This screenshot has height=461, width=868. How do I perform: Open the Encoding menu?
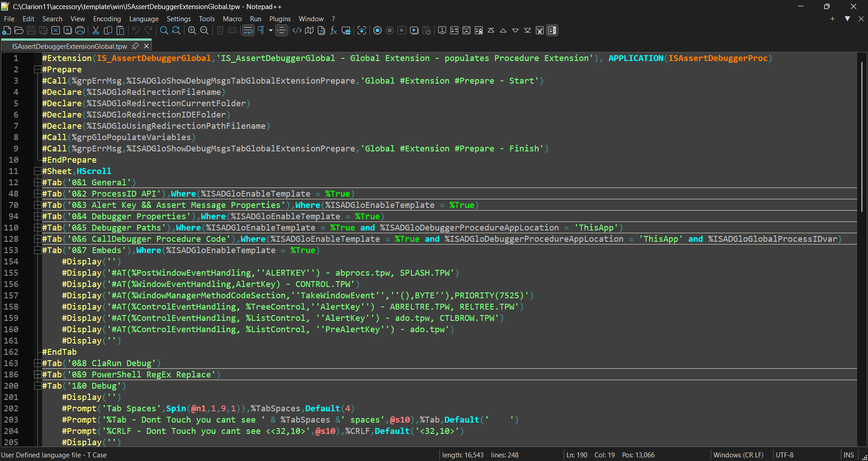[107, 19]
